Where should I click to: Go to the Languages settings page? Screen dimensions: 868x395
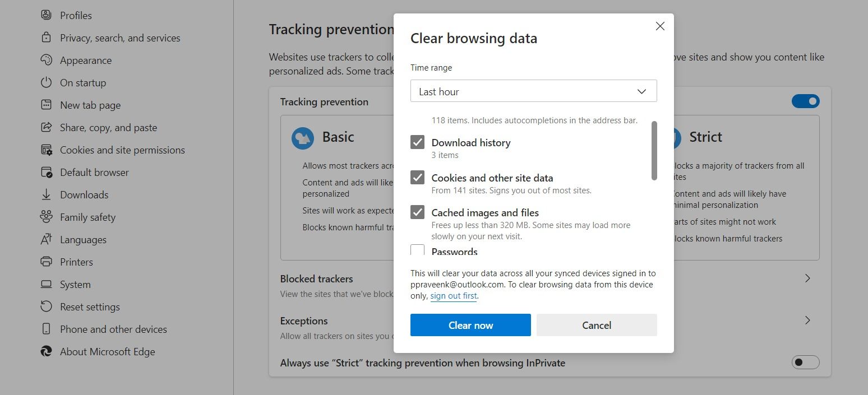[83, 239]
